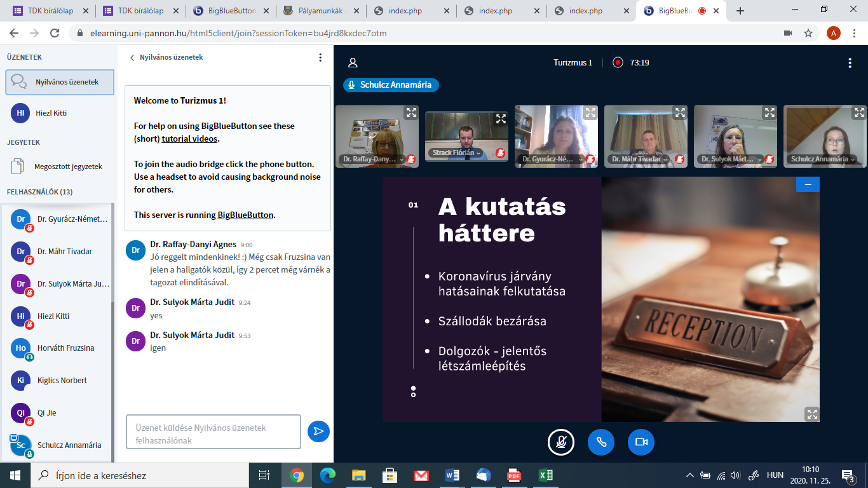Select the Nyilvános üzenetek chat item
Image resolution: width=868 pixels, height=488 pixels.
[60, 82]
